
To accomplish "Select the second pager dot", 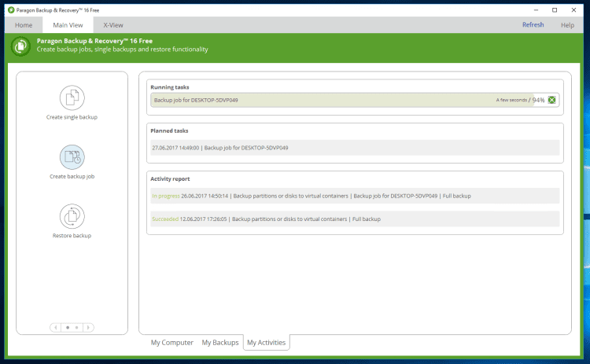I will click(x=77, y=328).
